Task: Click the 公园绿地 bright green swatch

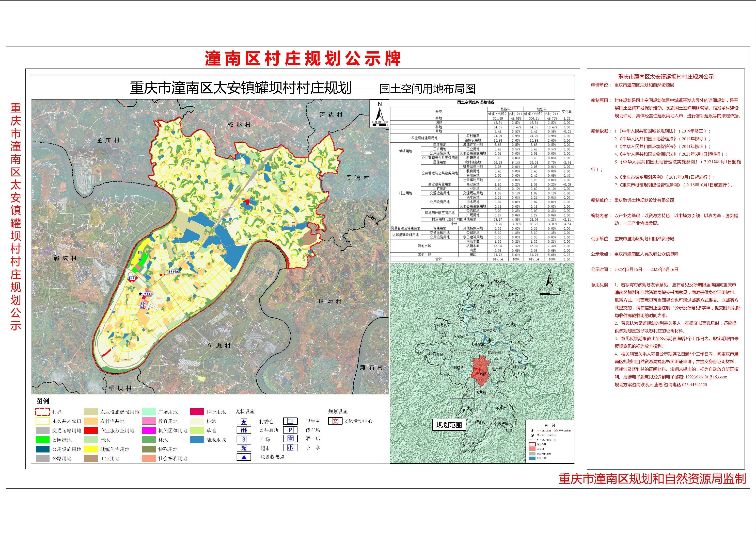Action: (x=42, y=440)
